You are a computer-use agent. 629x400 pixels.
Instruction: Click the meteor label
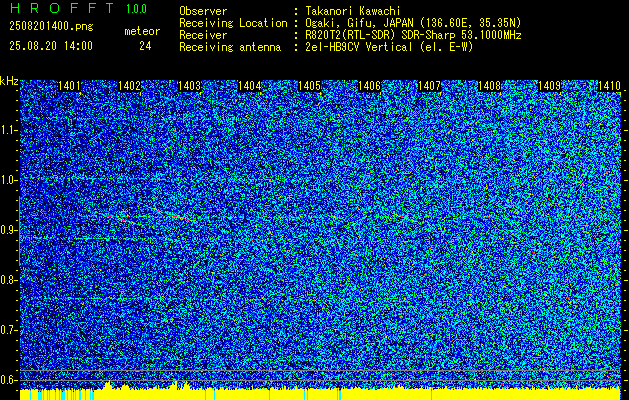142,31
